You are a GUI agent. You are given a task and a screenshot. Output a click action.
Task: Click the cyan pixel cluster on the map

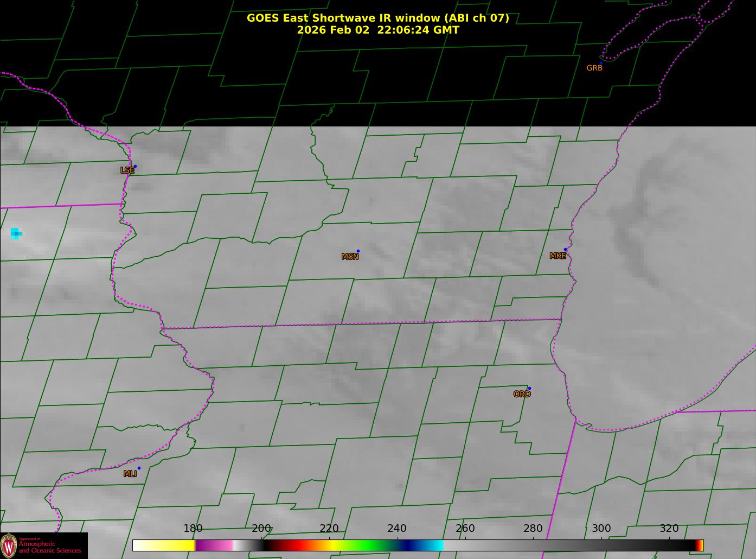pos(16,233)
